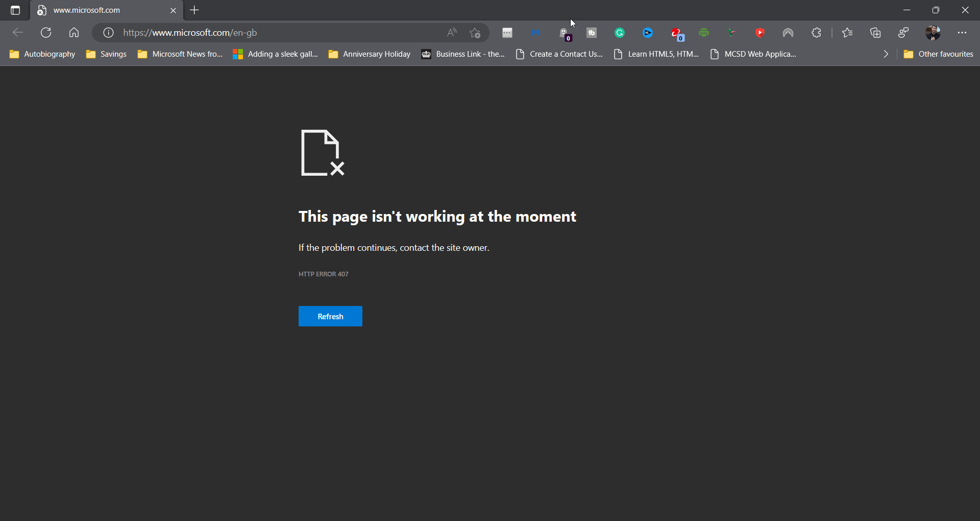Open the Favourites hub

point(848,33)
